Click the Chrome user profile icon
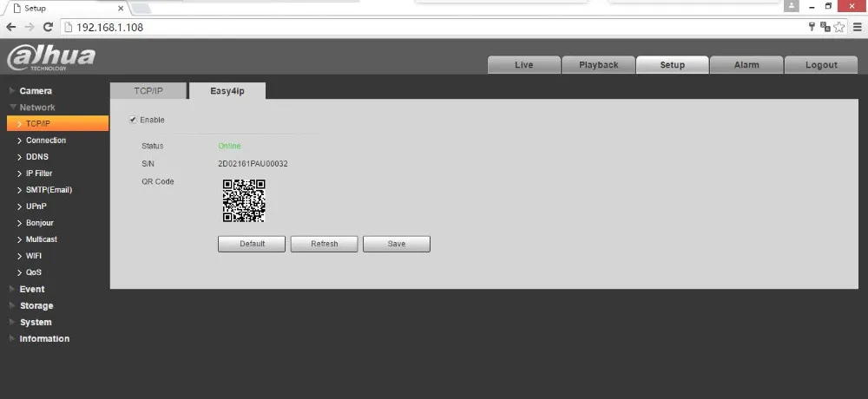This screenshot has width=868, height=399. point(792,6)
